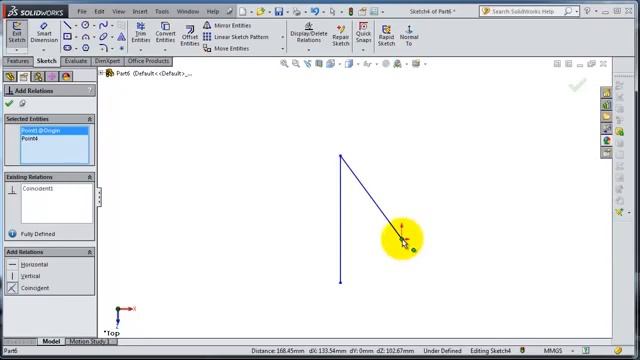Open the Insert menu
Screen dimensions: 640x360
coord(140,11)
